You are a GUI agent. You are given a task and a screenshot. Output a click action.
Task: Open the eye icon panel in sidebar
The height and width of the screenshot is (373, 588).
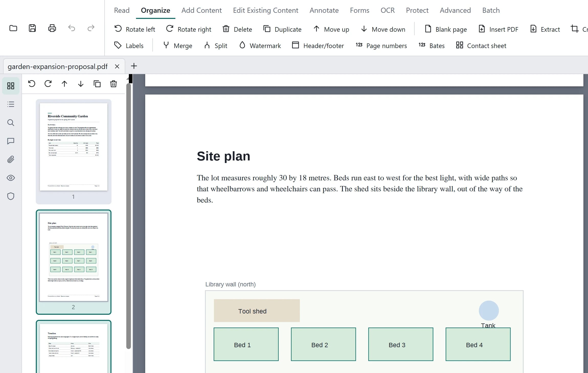pos(11,178)
